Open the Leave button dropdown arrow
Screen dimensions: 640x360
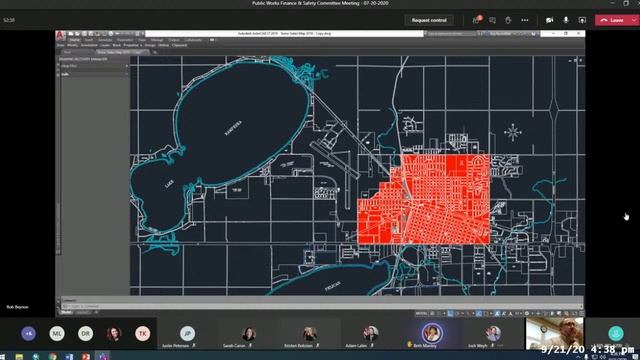click(x=634, y=20)
